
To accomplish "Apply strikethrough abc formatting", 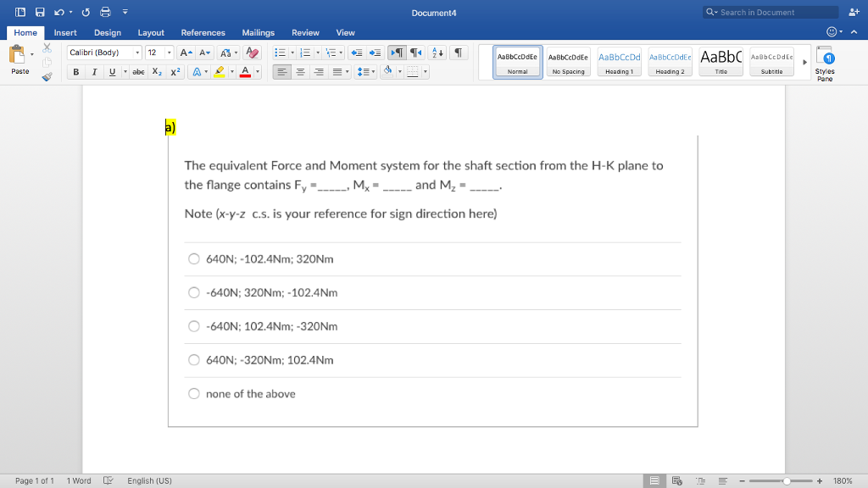I will pyautogui.click(x=138, y=72).
